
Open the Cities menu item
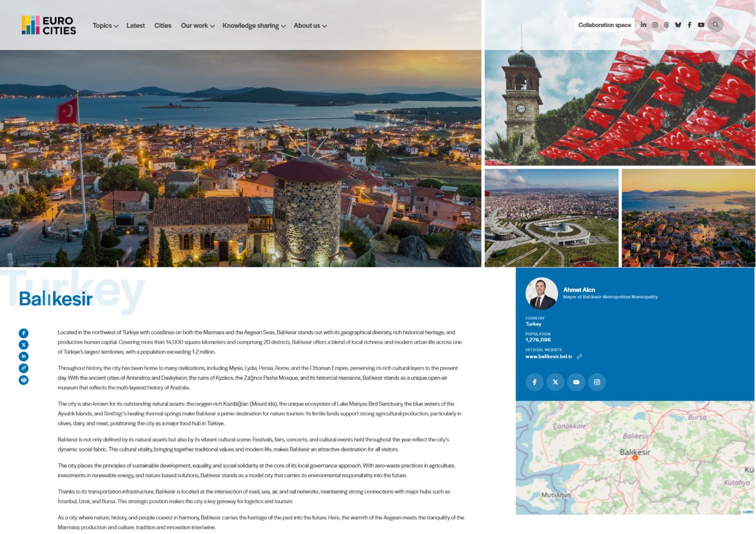pos(163,26)
